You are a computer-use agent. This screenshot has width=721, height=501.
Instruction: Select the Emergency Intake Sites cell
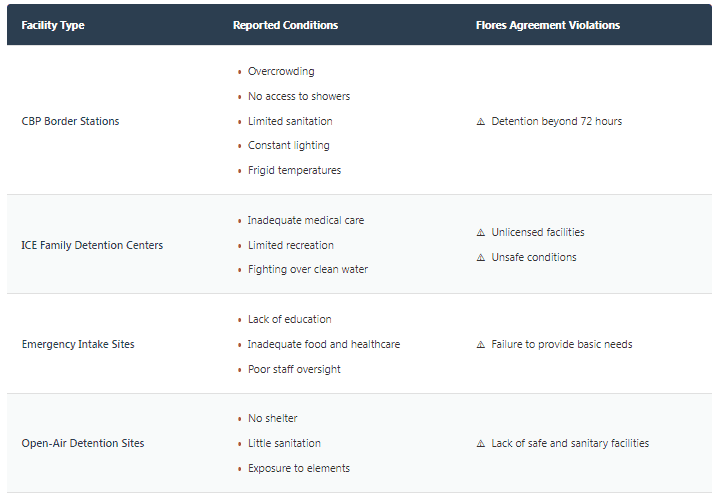78,345
